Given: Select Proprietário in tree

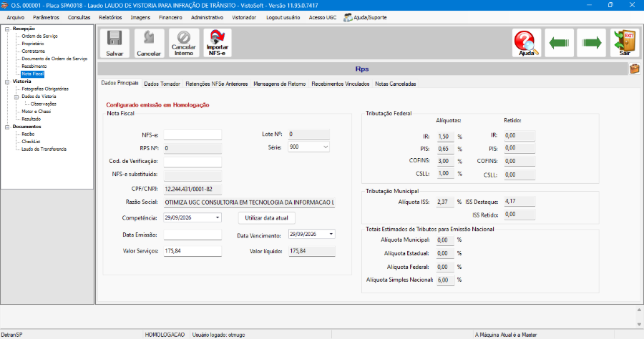Looking at the screenshot, I should (32, 44).
